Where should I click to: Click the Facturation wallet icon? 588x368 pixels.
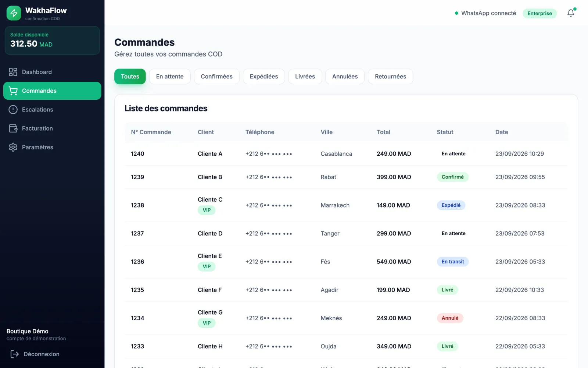[13, 128]
